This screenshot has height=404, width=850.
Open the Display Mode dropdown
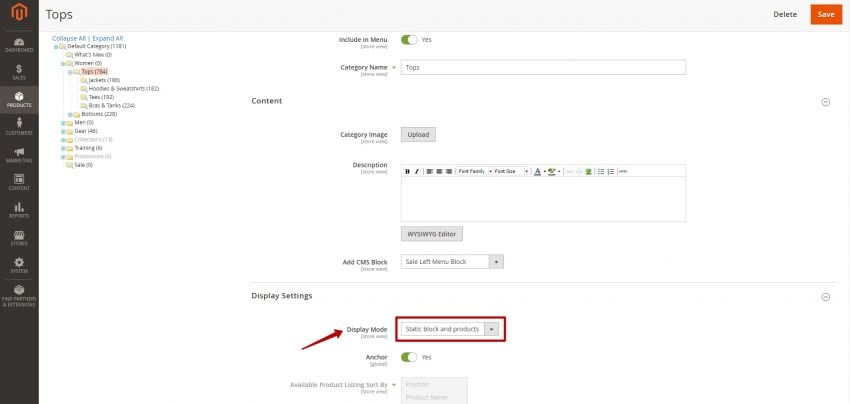[450, 329]
